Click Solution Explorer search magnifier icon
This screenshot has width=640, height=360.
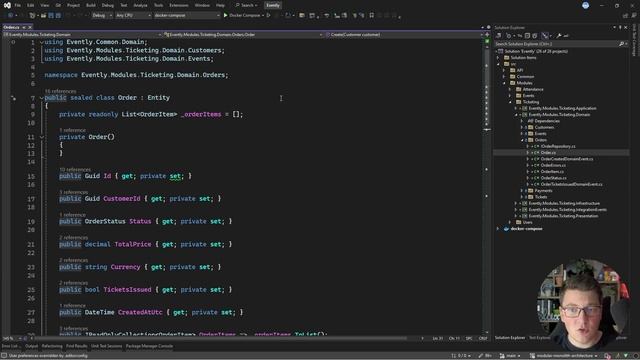[621, 44]
